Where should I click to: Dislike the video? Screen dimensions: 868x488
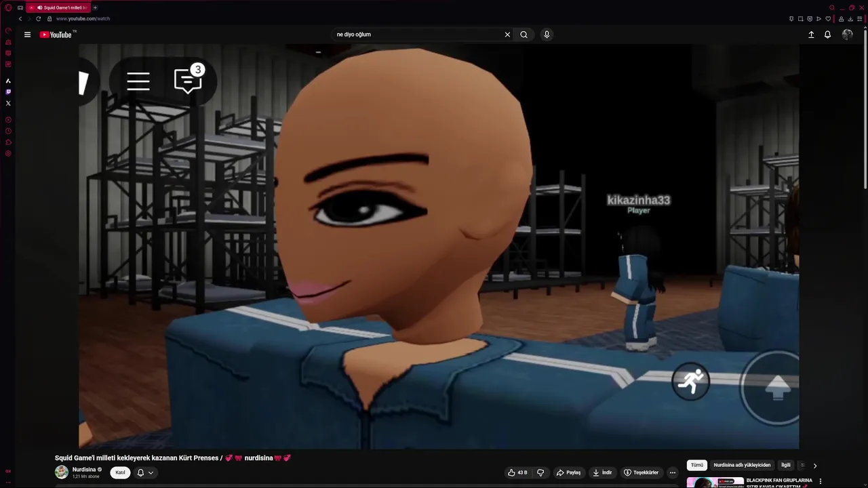pos(540,472)
